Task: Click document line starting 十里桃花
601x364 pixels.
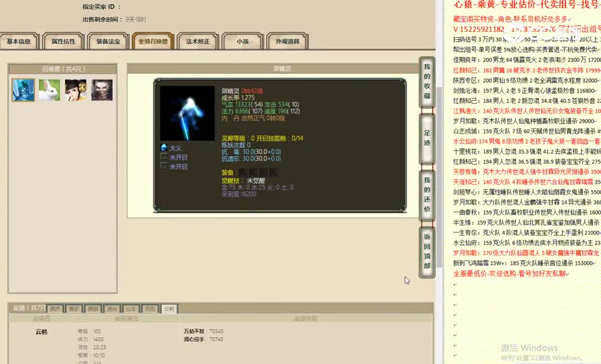Action: pyautogui.click(x=527, y=151)
